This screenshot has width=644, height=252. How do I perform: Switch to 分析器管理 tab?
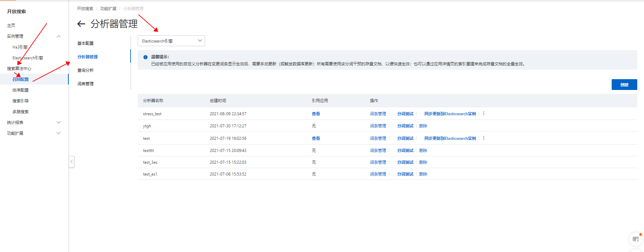[88, 57]
